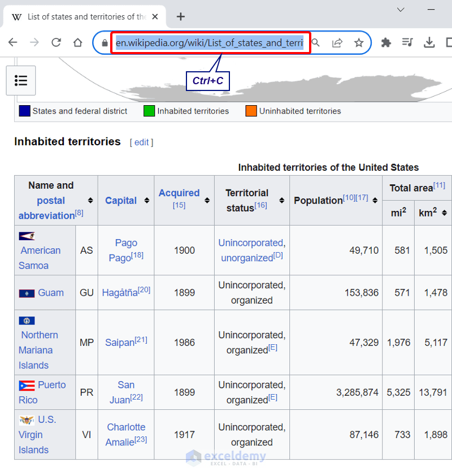Select the List of states and territories tab

click(85, 16)
